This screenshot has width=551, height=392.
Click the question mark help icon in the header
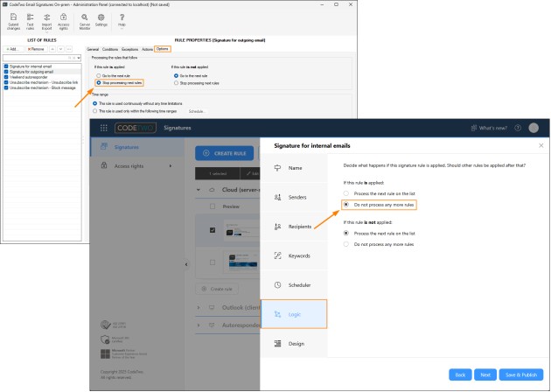tap(518, 128)
